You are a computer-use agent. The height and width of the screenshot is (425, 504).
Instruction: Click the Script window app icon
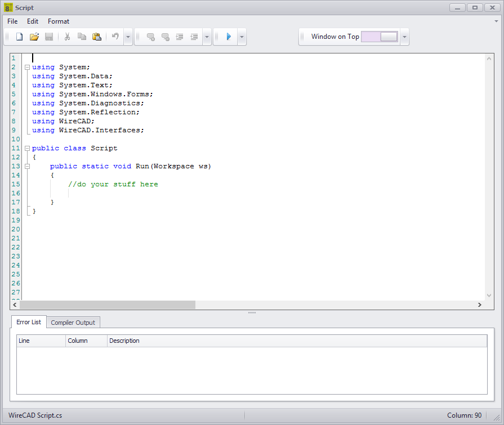pos(8,7)
